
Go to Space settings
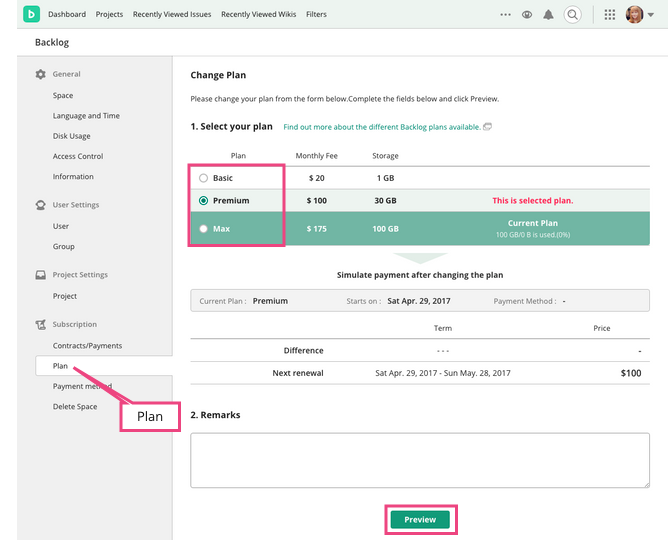click(x=63, y=95)
